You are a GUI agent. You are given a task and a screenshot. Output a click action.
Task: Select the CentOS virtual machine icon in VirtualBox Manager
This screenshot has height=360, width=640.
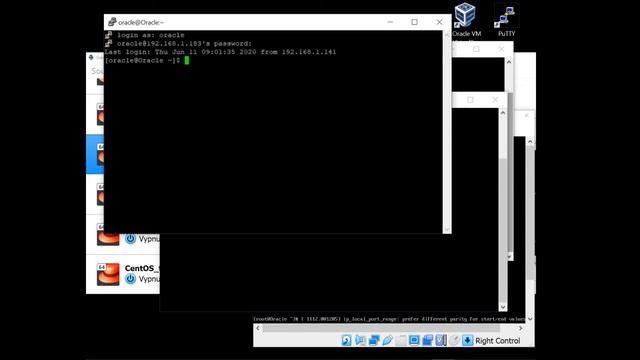pyautogui.click(x=108, y=274)
